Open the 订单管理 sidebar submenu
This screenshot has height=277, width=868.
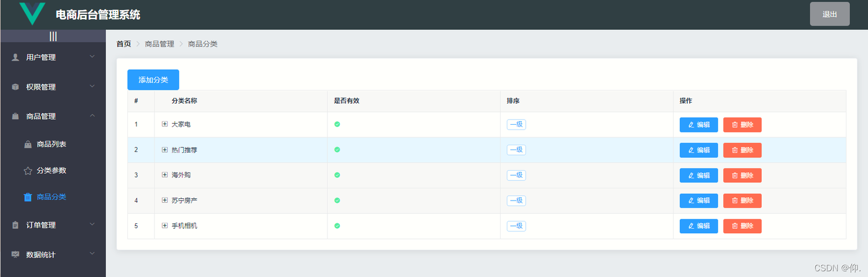(53, 225)
